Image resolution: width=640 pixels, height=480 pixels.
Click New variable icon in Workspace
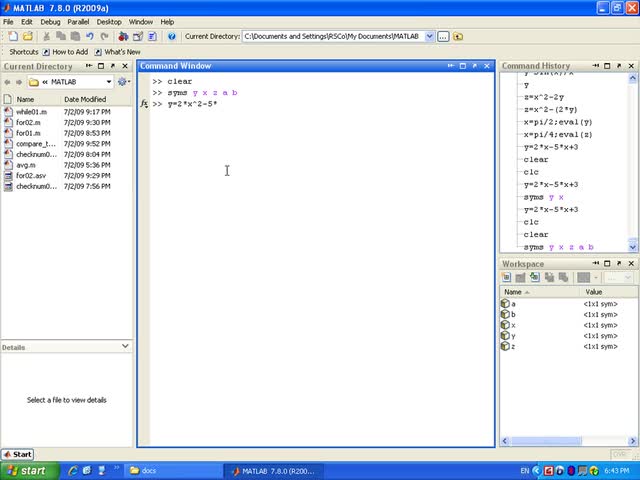[x=506, y=278]
